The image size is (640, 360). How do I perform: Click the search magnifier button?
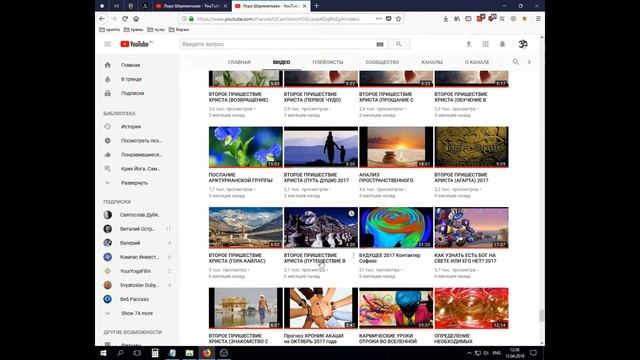tap(398, 44)
